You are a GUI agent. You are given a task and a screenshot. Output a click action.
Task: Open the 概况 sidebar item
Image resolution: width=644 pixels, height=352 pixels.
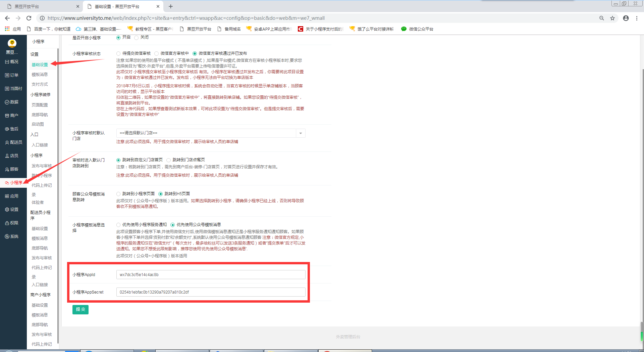click(x=12, y=62)
